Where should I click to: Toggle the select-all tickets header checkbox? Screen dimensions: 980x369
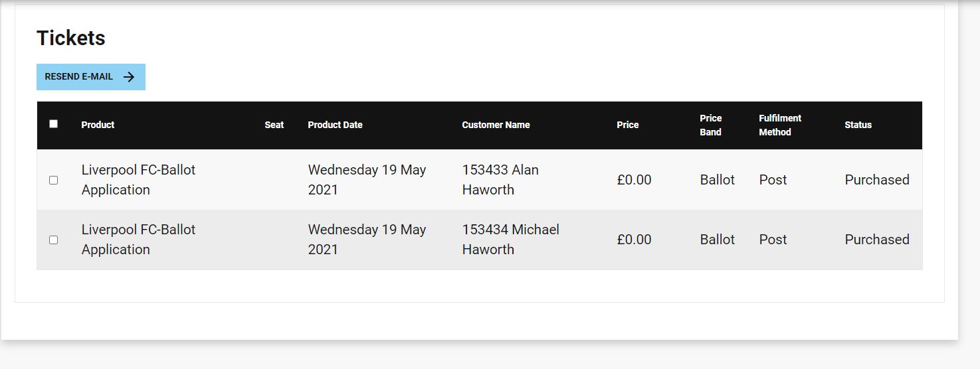(54, 124)
